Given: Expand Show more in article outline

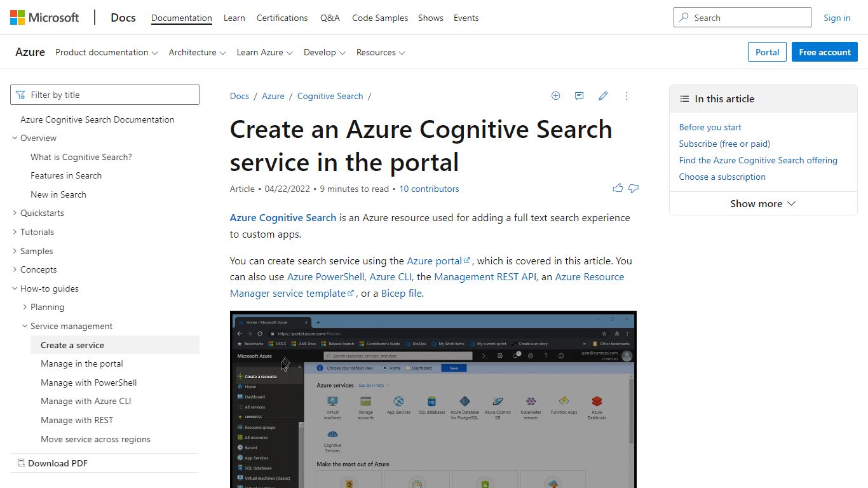Looking at the screenshot, I should (763, 203).
